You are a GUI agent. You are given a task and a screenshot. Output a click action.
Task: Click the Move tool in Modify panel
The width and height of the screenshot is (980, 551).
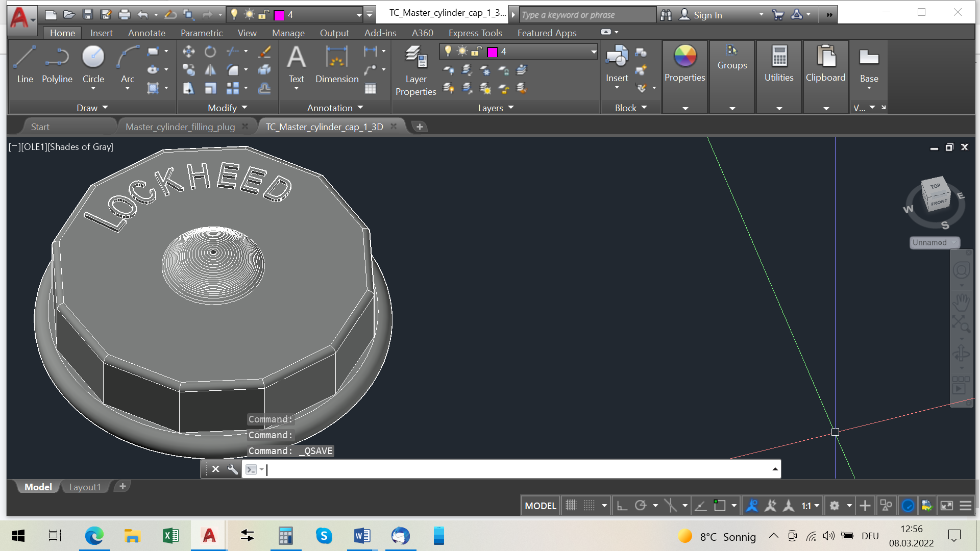188,51
